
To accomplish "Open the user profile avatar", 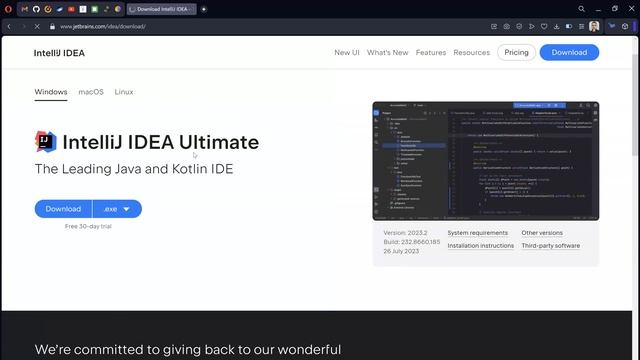I will tap(594, 27).
